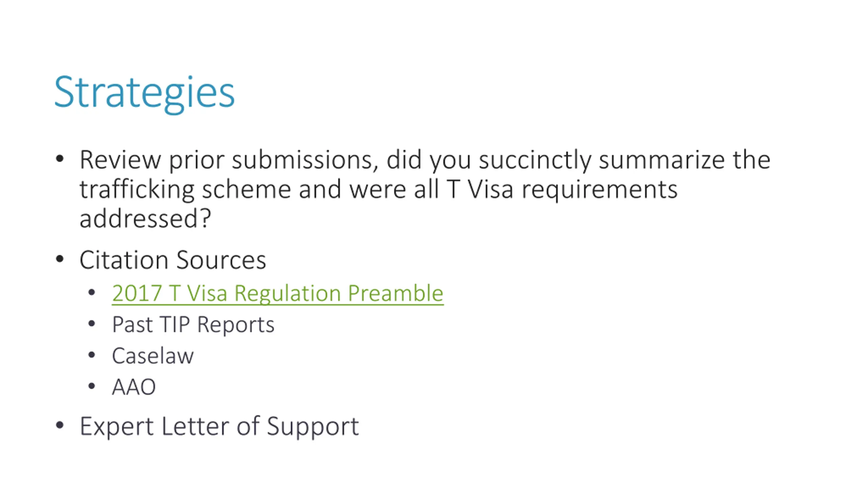Viewport: 868px width, 488px height.
Task: Click the bullet dot before 'Citation Sources'
Action: click(x=60, y=259)
